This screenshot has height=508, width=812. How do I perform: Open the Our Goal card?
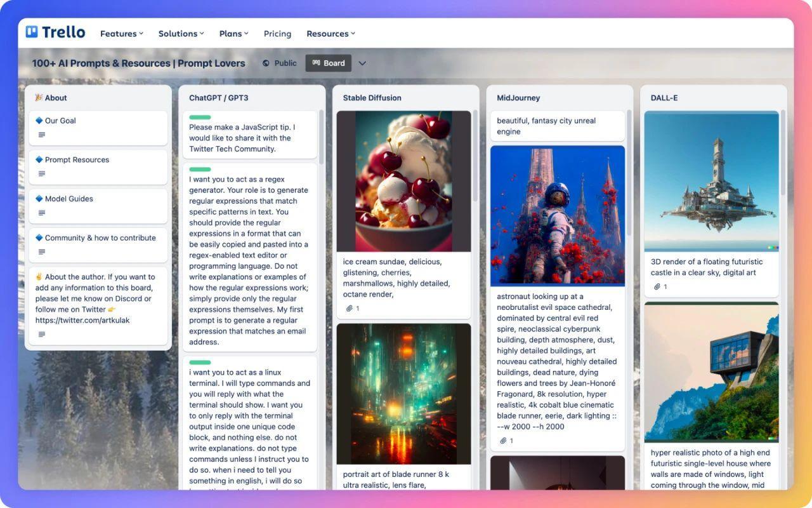tap(98, 128)
